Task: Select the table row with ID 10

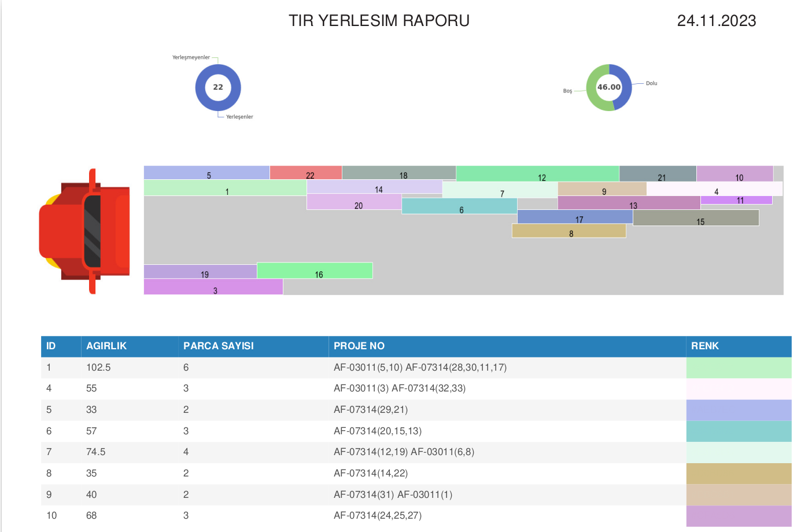Action: [416, 516]
